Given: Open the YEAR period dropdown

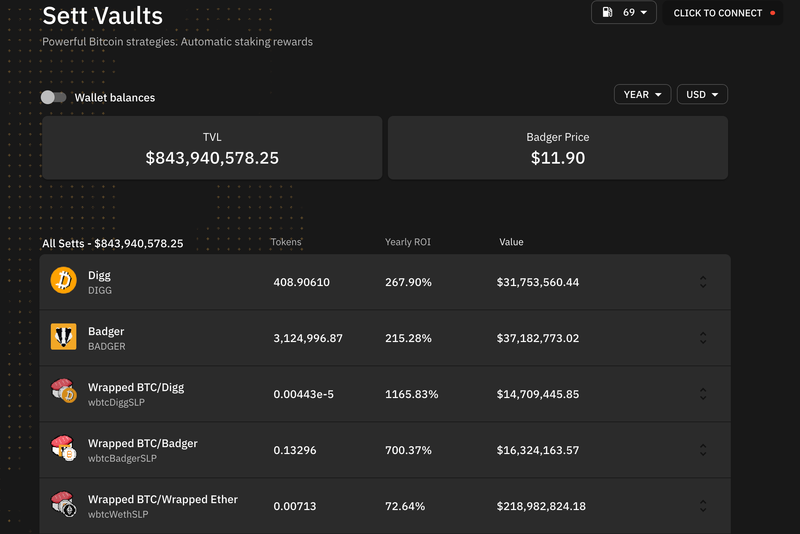Looking at the screenshot, I should coord(642,94).
